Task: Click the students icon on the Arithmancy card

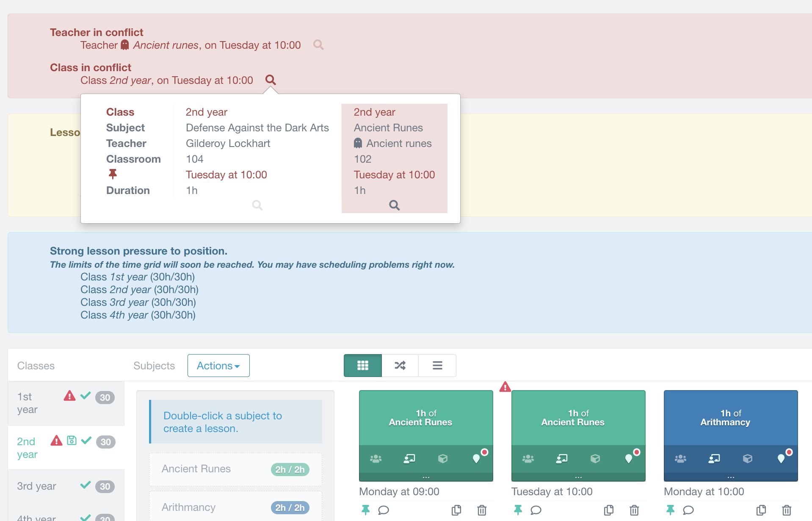Action: coord(680,458)
